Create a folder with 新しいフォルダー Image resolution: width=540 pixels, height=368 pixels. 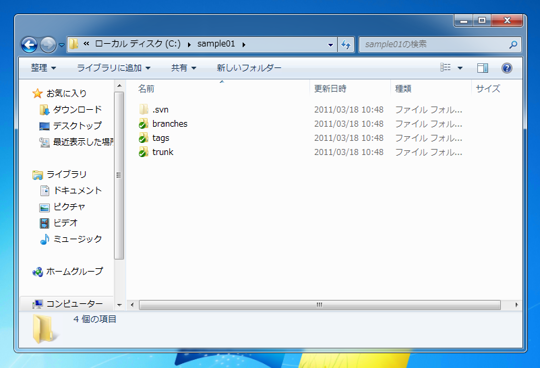click(x=249, y=68)
